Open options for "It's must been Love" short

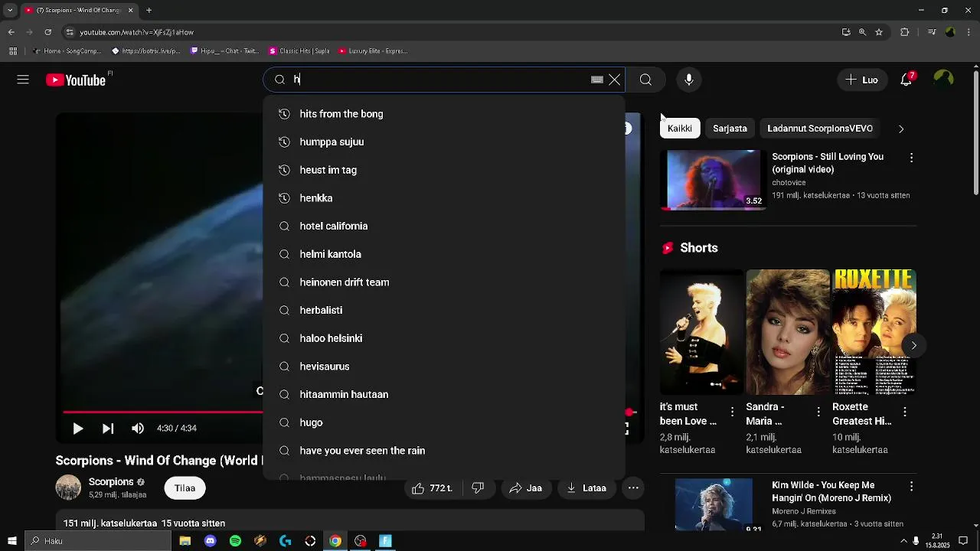tap(732, 412)
